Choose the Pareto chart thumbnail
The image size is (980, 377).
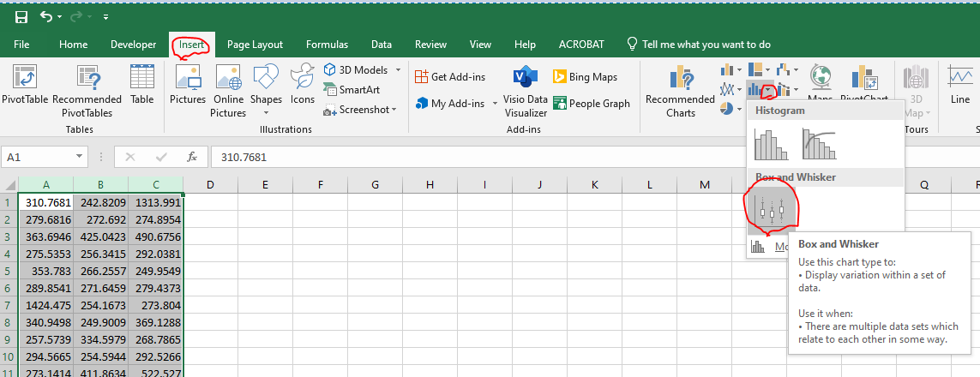tap(820, 144)
